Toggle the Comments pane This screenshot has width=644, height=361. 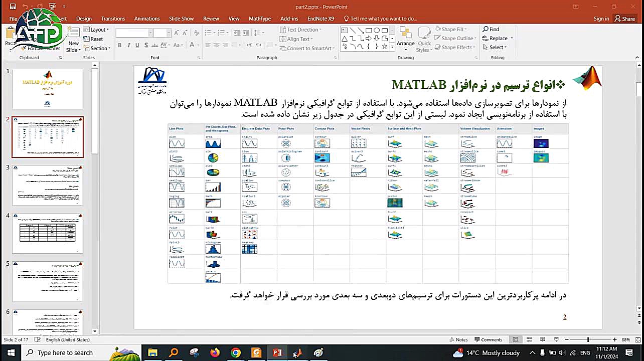(x=488, y=339)
